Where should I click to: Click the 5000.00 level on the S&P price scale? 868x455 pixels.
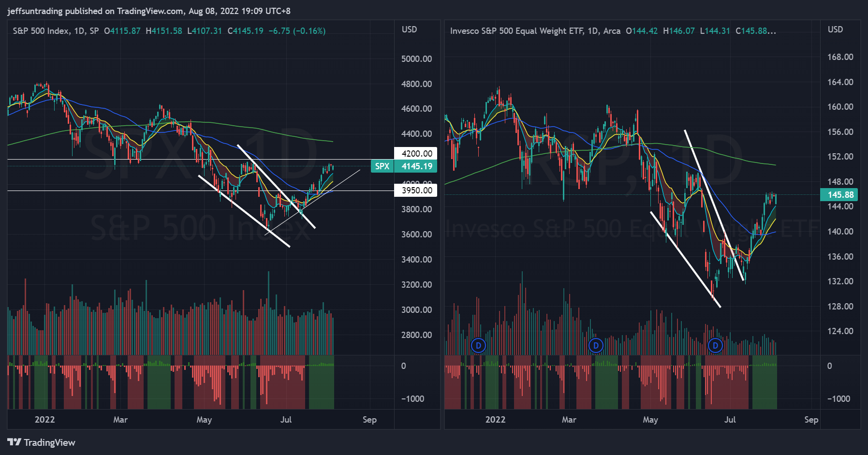(x=416, y=59)
